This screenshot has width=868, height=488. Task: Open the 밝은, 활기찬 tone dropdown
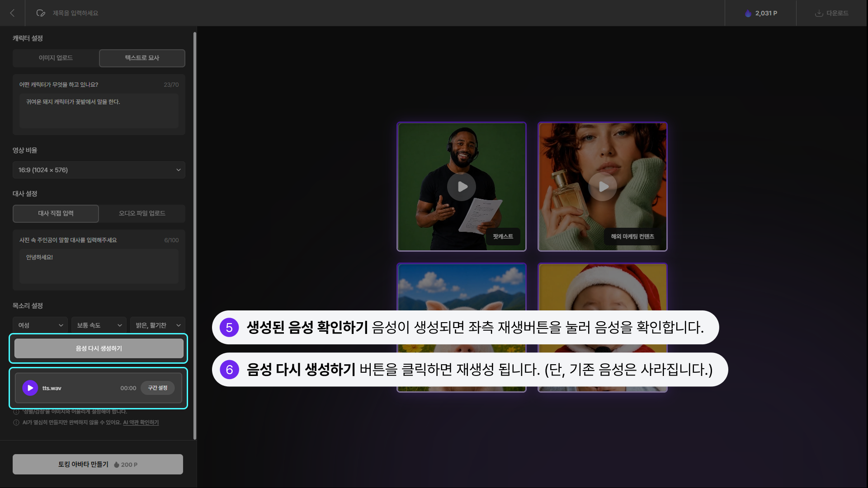click(158, 325)
